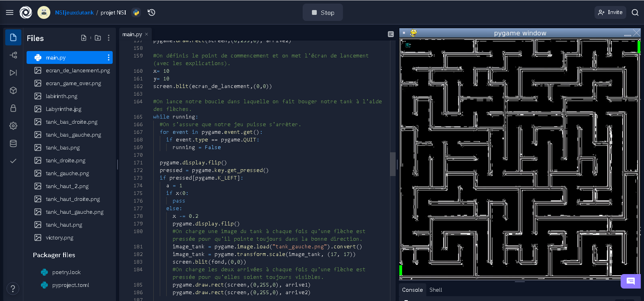Image resolution: width=644 pixels, height=301 pixels.
Task: Open labirinth.png file
Action: click(70, 96)
